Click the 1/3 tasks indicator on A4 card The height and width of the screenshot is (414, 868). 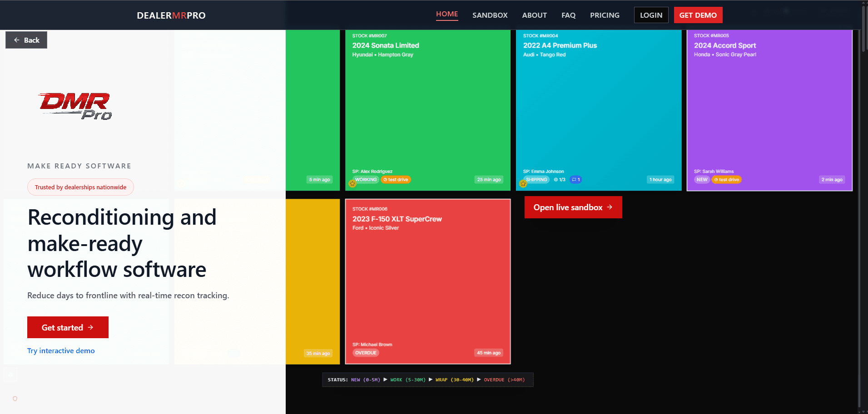coord(560,180)
